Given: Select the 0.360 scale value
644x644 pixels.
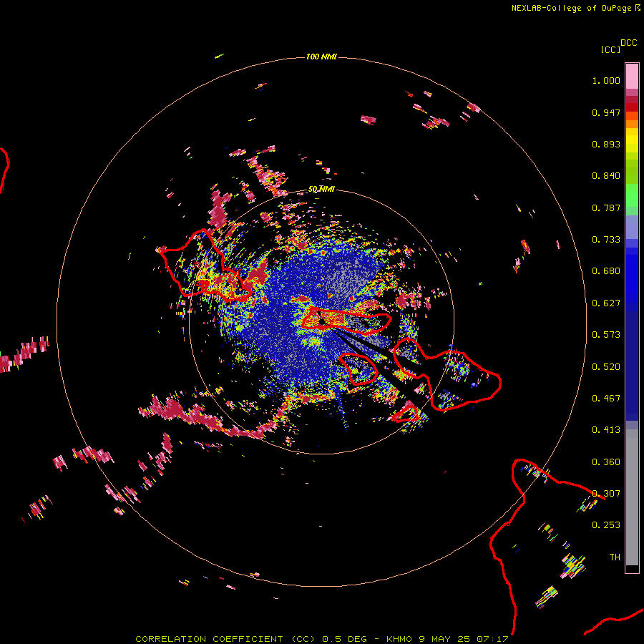Looking at the screenshot, I should [606, 462].
